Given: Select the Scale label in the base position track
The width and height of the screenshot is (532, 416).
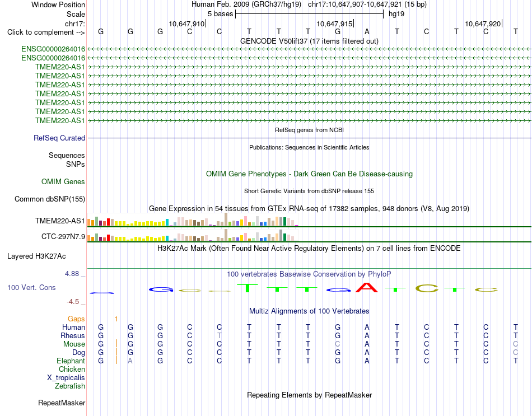Looking at the screenshot, I should (x=76, y=14).
